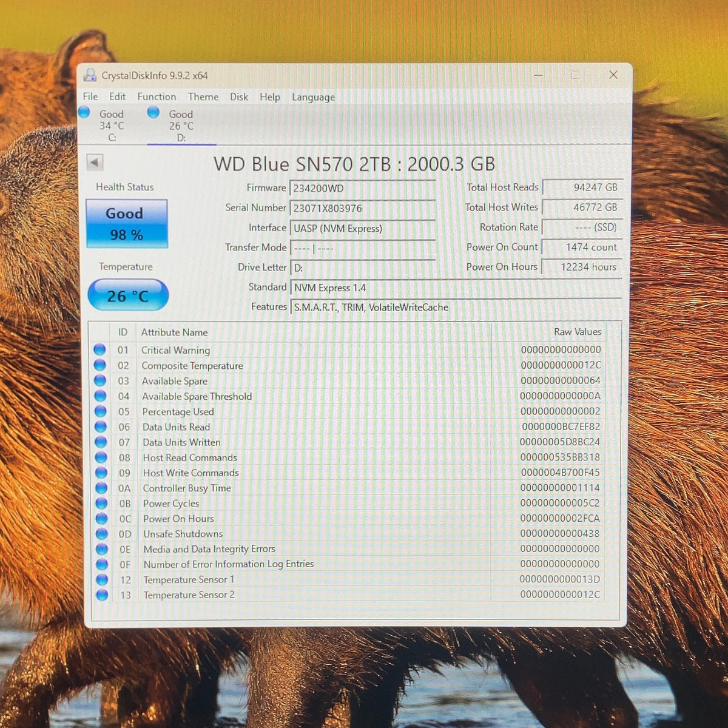This screenshot has width=728, height=728.
Task: Click the WD Blue SN570 2TB title text
Action: (354, 164)
